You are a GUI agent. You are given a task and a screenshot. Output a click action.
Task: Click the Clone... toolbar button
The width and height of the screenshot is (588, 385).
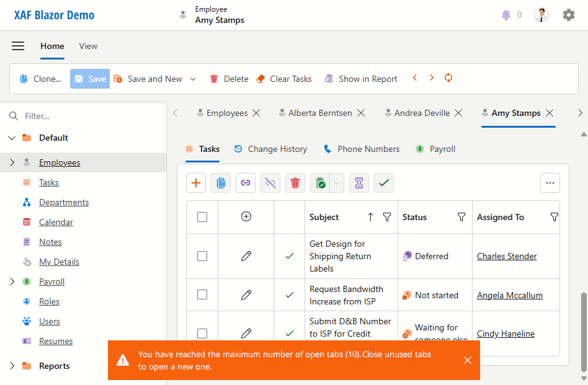40,79
